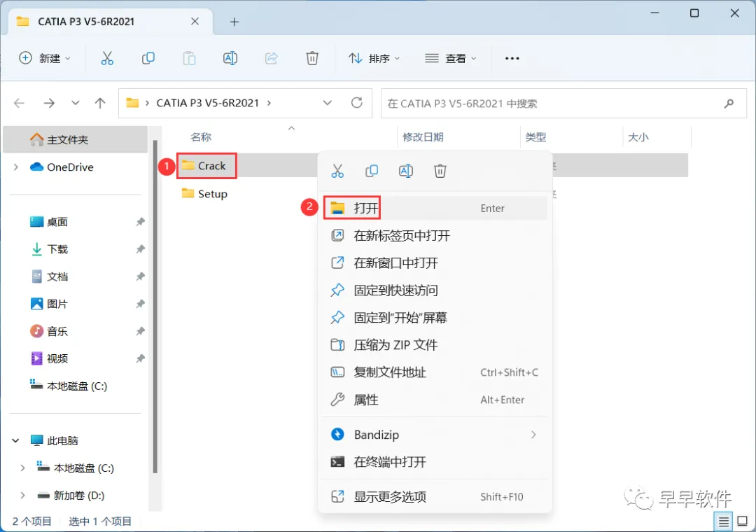The width and height of the screenshot is (756, 532).
Task: Expand 本地磁盘 (C:) under 此电脑
Action: click(x=22, y=468)
